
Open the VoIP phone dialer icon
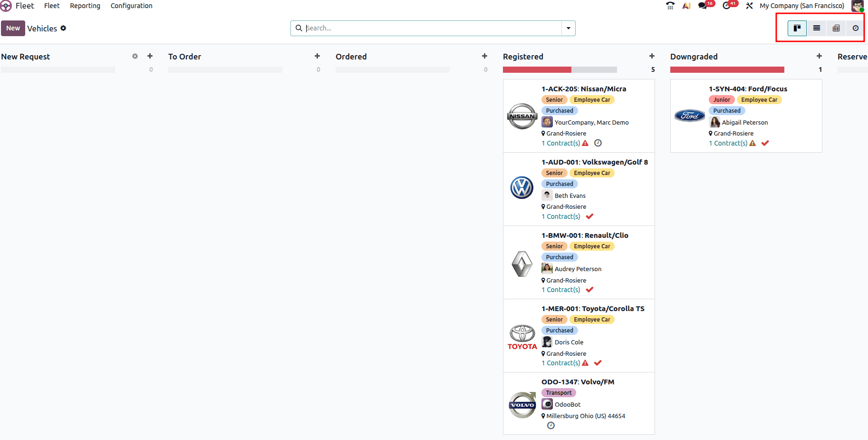(670, 6)
